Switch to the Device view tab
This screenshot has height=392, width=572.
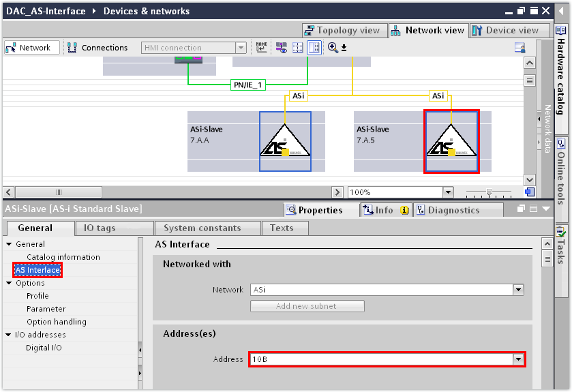(509, 31)
